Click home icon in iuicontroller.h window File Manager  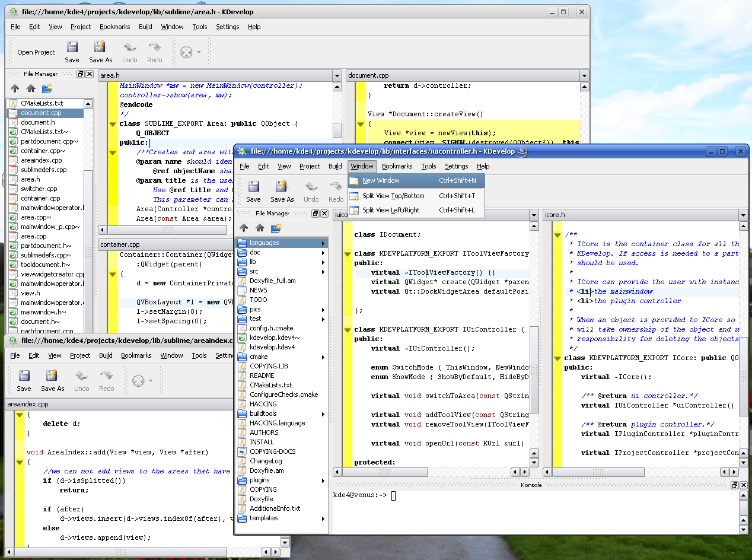pyautogui.click(x=260, y=228)
